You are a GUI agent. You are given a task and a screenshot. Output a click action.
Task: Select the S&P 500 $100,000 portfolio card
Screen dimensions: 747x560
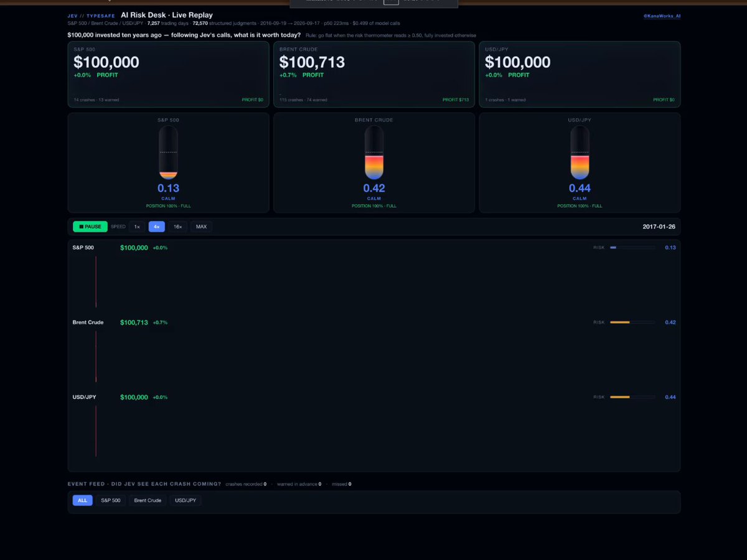coord(168,75)
